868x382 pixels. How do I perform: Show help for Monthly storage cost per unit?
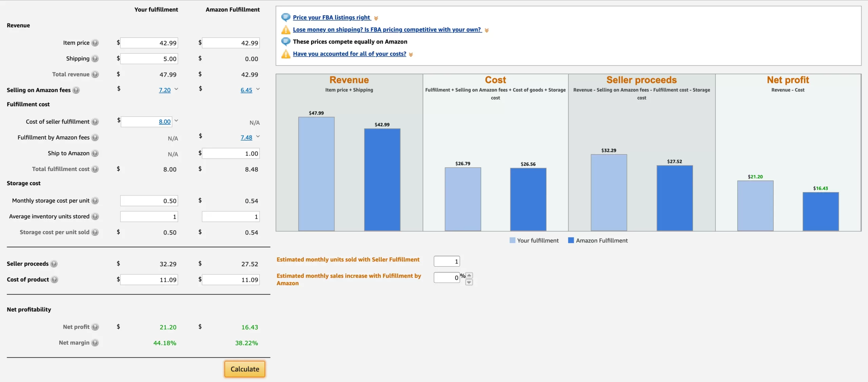(95, 200)
